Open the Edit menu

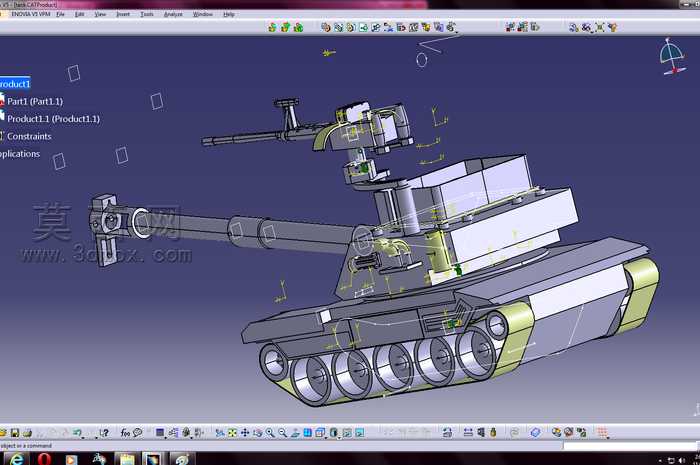79,14
